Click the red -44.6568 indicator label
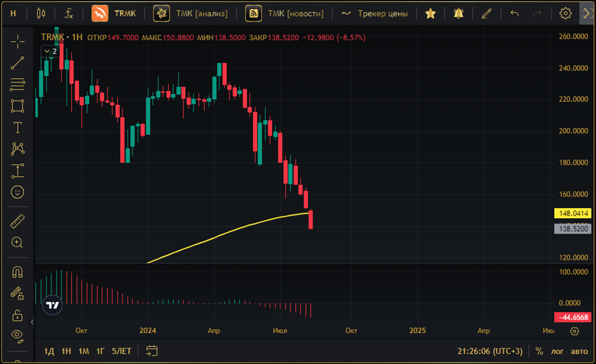This screenshot has width=596, height=364. point(573,317)
